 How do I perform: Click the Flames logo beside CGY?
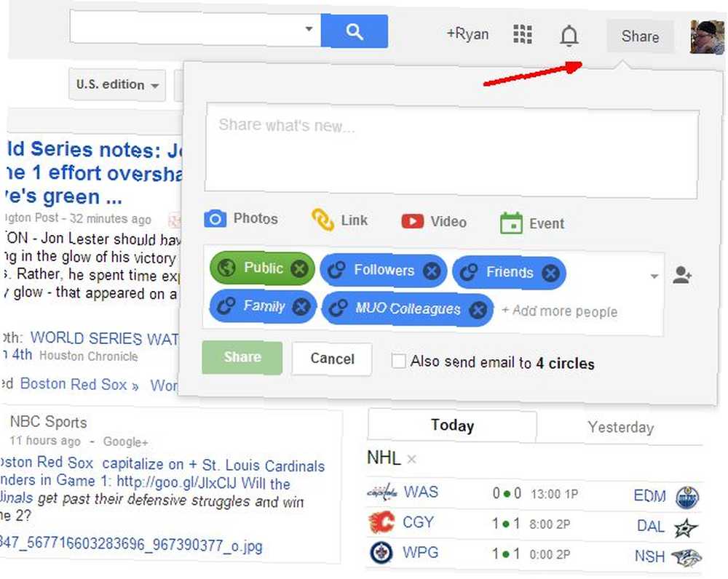click(x=381, y=522)
